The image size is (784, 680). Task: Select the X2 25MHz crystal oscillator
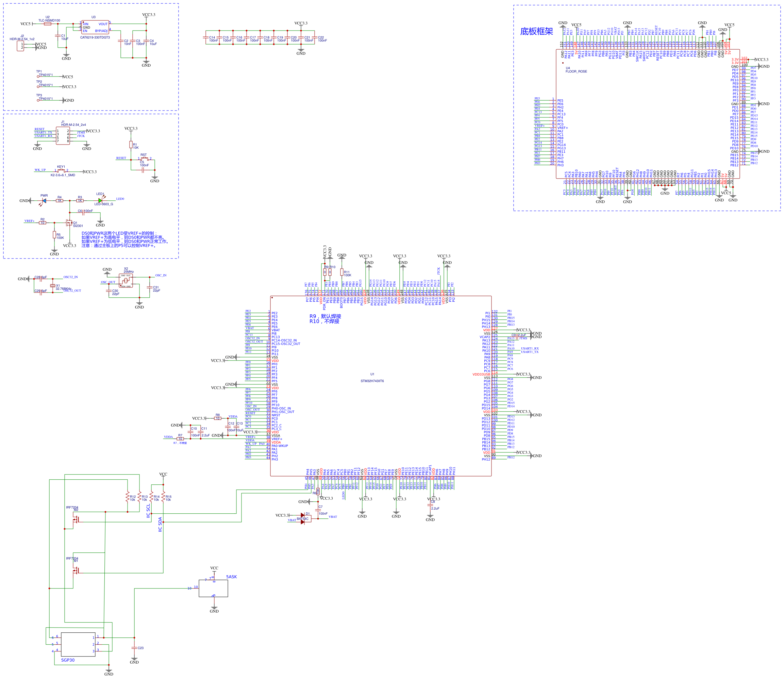pyautogui.click(x=126, y=281)
